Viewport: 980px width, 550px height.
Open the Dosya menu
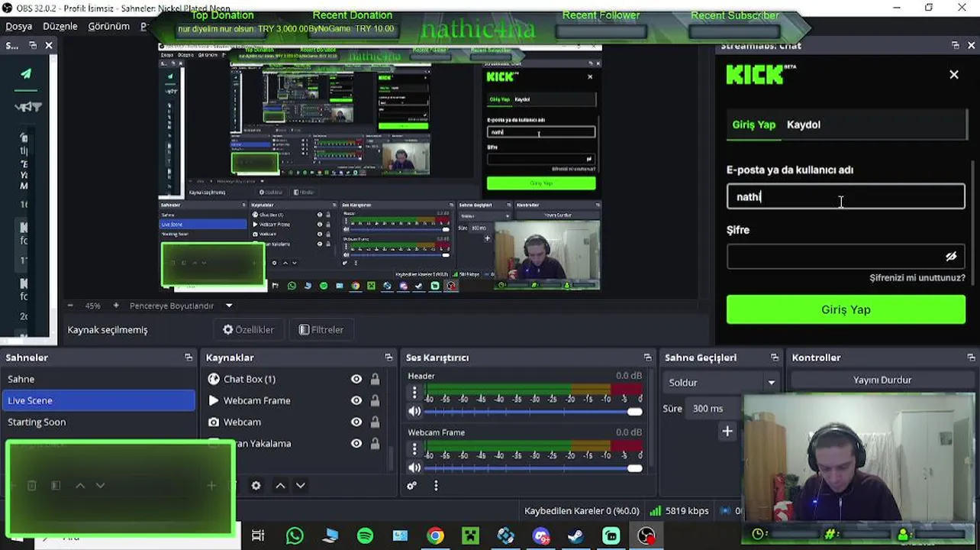point(19,26)
